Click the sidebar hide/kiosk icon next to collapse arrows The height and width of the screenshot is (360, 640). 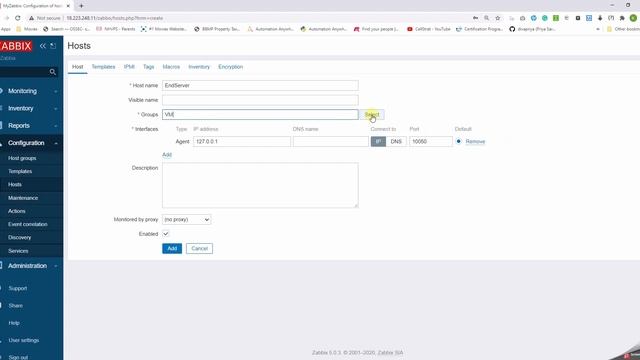53,46
